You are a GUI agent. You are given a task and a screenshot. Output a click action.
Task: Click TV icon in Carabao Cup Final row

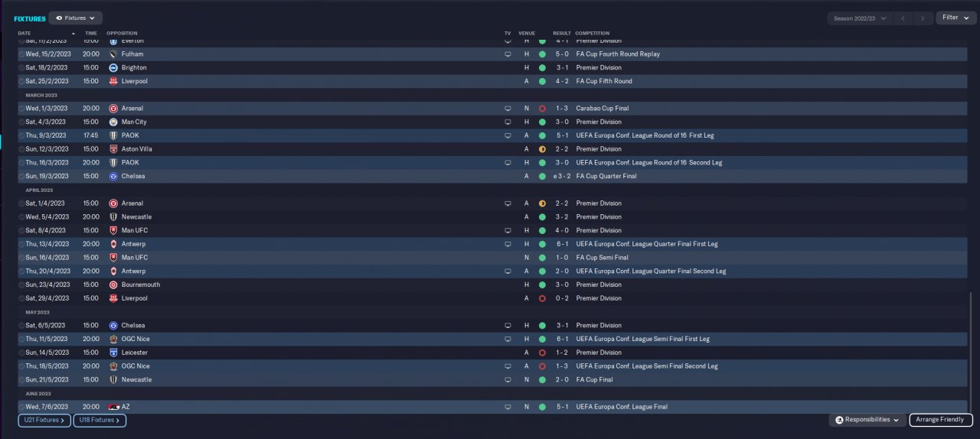[x=507, y=109]
